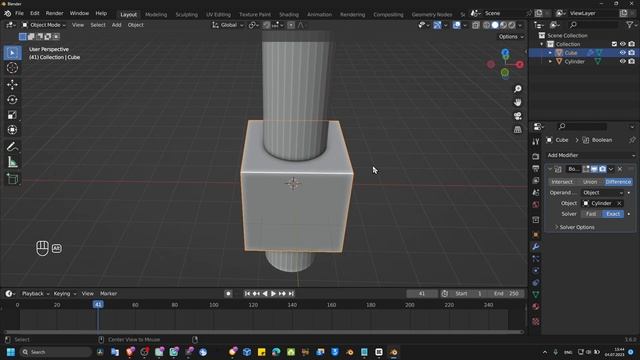The image size is (640, 360).
Task: Toggle modifier show in render icon
Action: pos(602,169)
